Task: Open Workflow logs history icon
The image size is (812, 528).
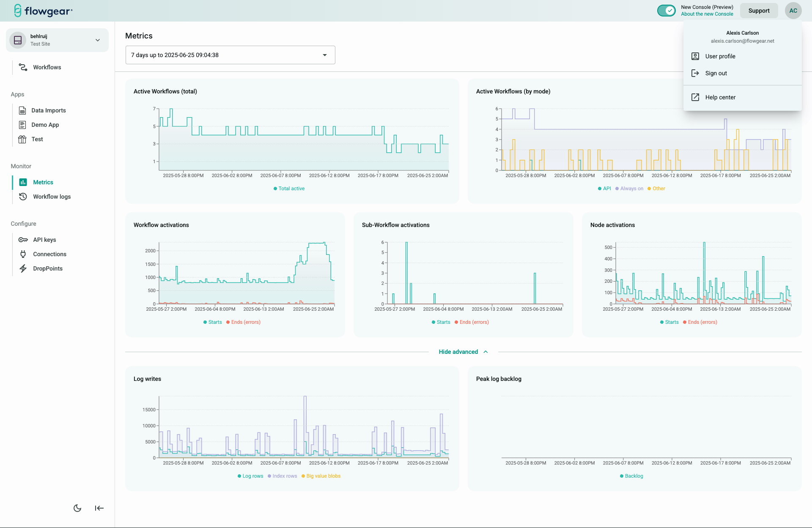Action: (23, 197)
